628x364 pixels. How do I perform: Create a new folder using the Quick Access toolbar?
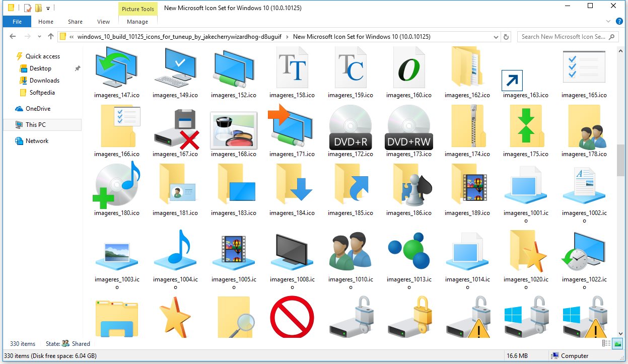tap(39, 8)
